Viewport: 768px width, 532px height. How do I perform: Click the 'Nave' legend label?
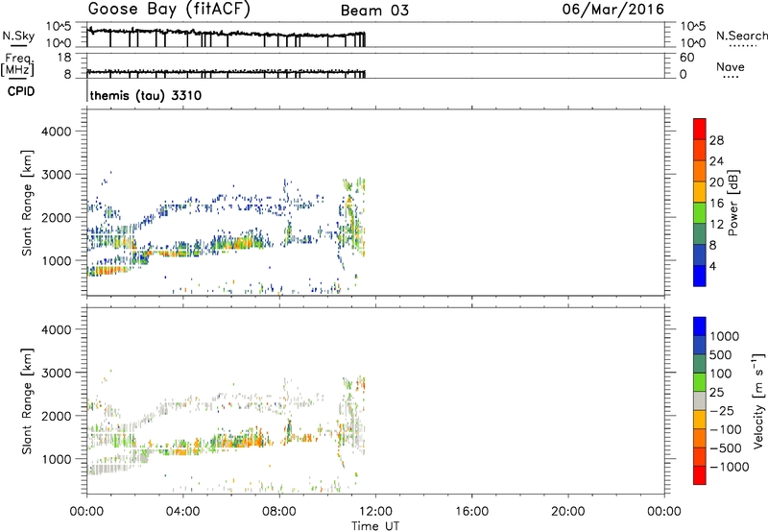731,66
